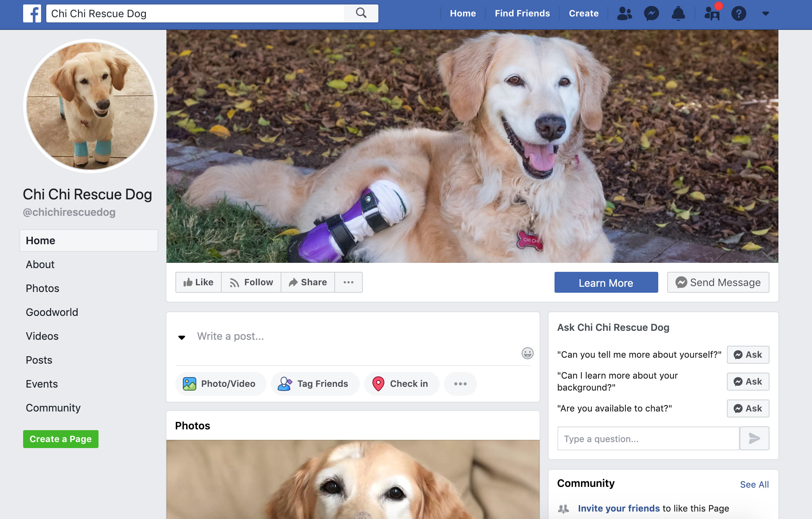This screenshot has height=519, width=812.
Task: Click the Learn More button
Action: (x=606, y=282)
